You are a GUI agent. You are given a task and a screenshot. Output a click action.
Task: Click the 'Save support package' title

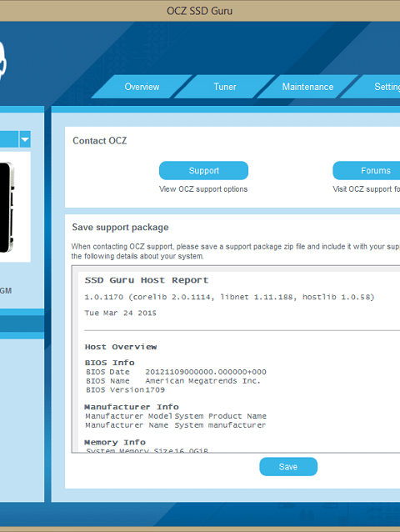coord(120,228)
